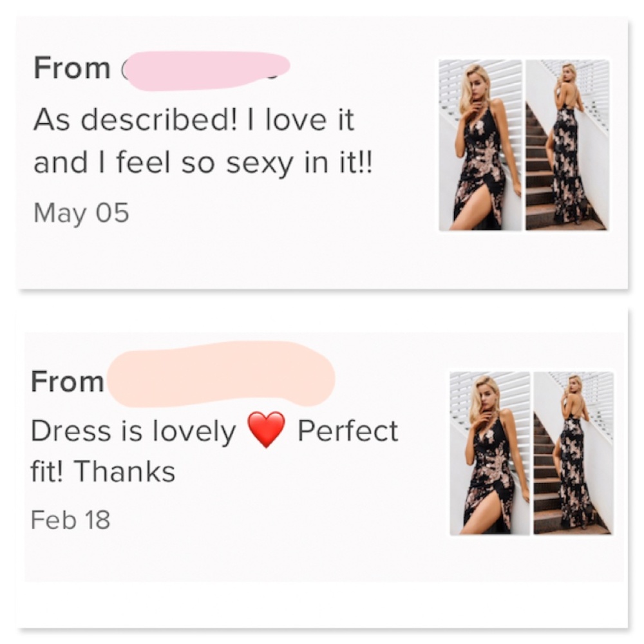This screenshot has height=644, width=644.
Task: Click the word "Perfect" after the heart
Action: 348,431
